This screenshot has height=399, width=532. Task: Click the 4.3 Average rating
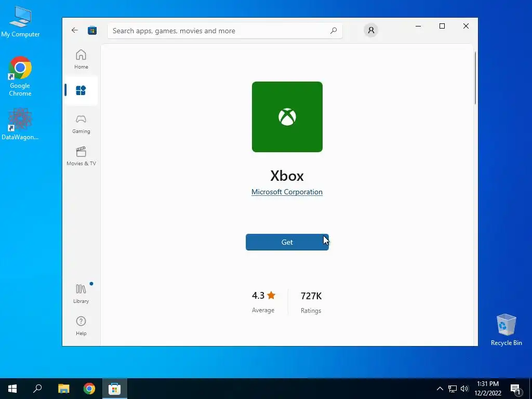[x=263, y=302]
